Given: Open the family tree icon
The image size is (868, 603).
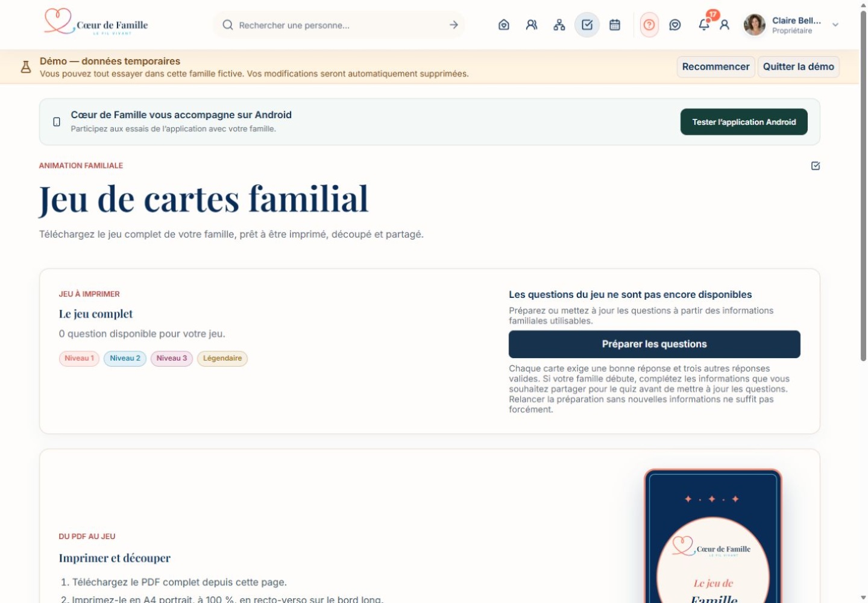Looking at the screenshot, I should (x=559, y=25).
